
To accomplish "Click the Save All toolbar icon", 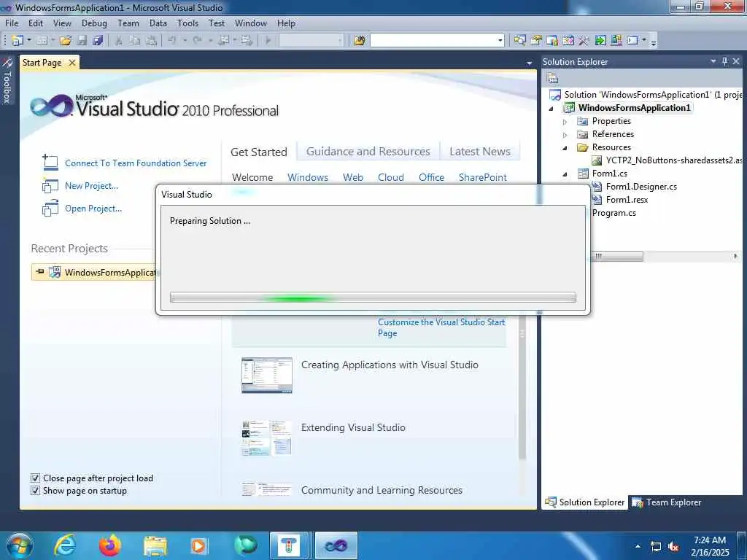I will click(x=98, y=41).
